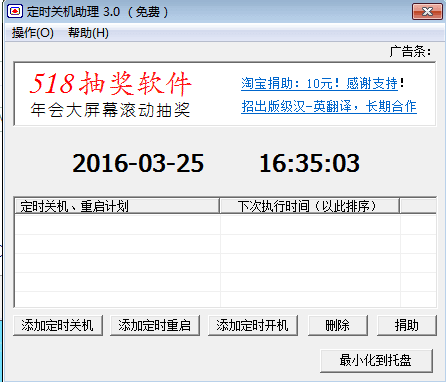446x382 pixels.
Task: Open the 帮助(H) menu
Action: pos(88,33)
